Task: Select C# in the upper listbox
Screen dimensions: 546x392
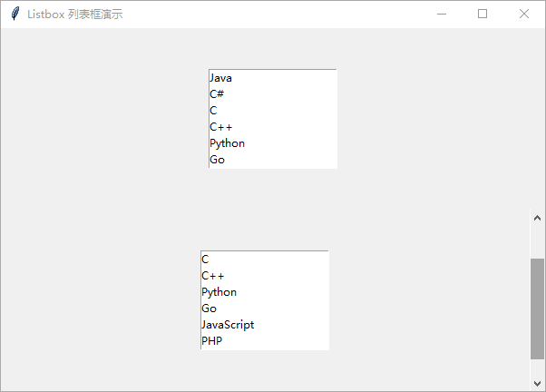Action: (x=273, y=94)
